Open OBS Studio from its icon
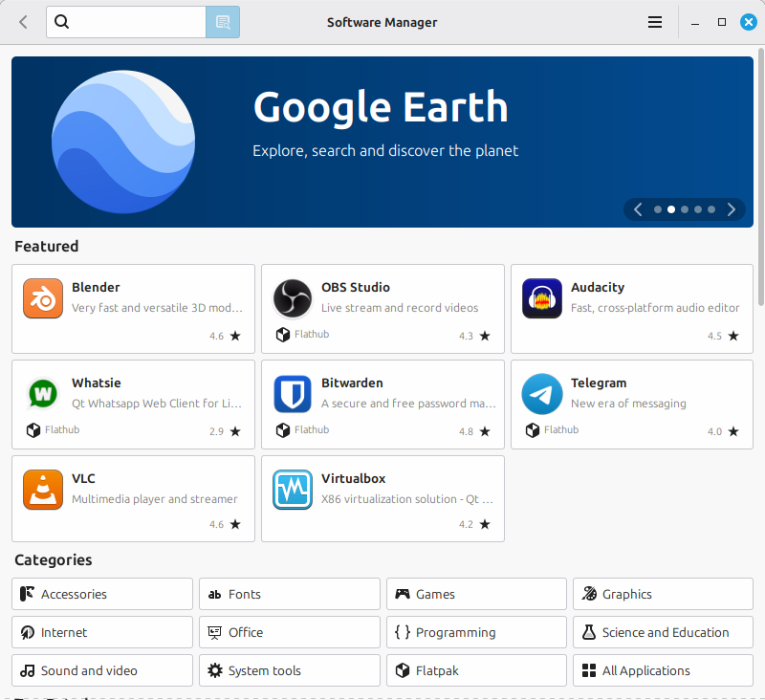 click(x=292, y=298)
